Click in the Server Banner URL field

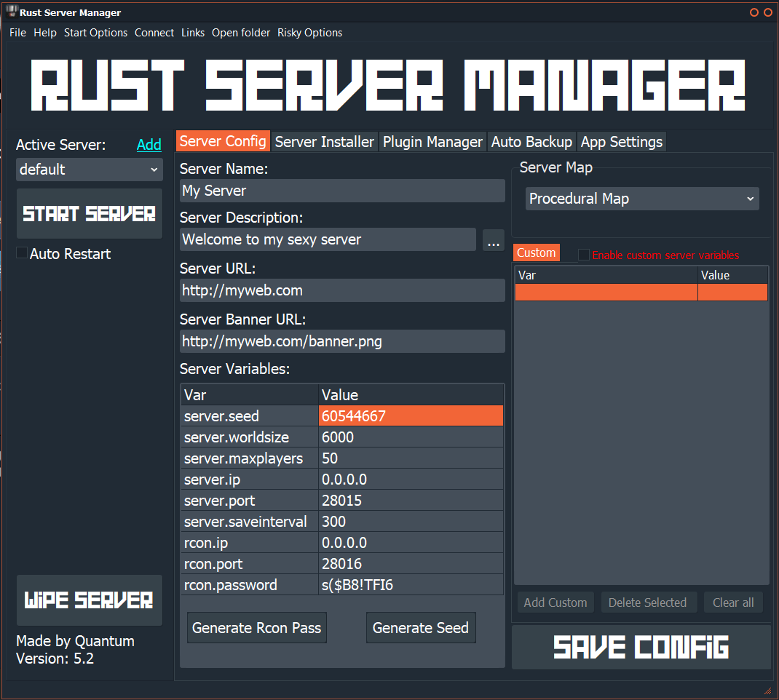(x=342, y=341)
